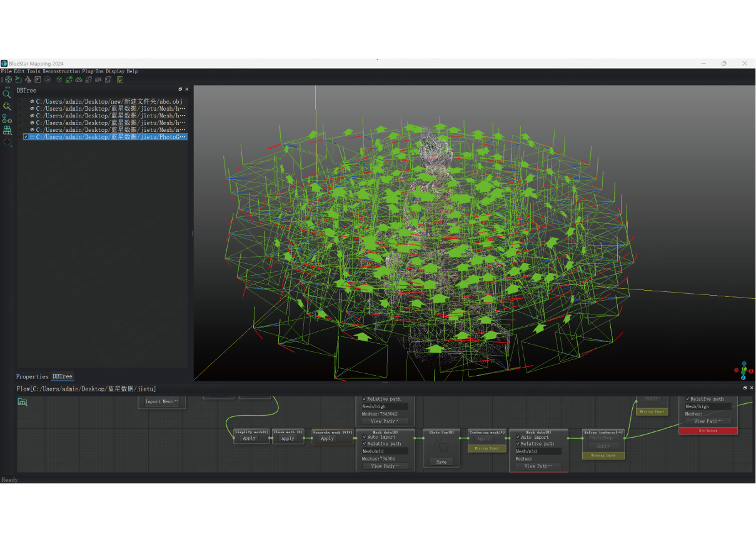Click the Mesh/mid path input field
756x542 pixels.
384,451
